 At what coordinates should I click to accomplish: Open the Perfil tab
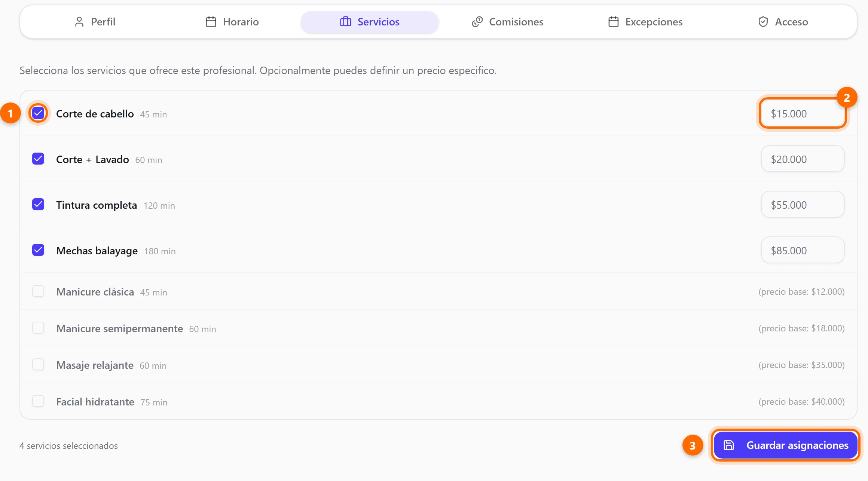(x=95, y=22)
